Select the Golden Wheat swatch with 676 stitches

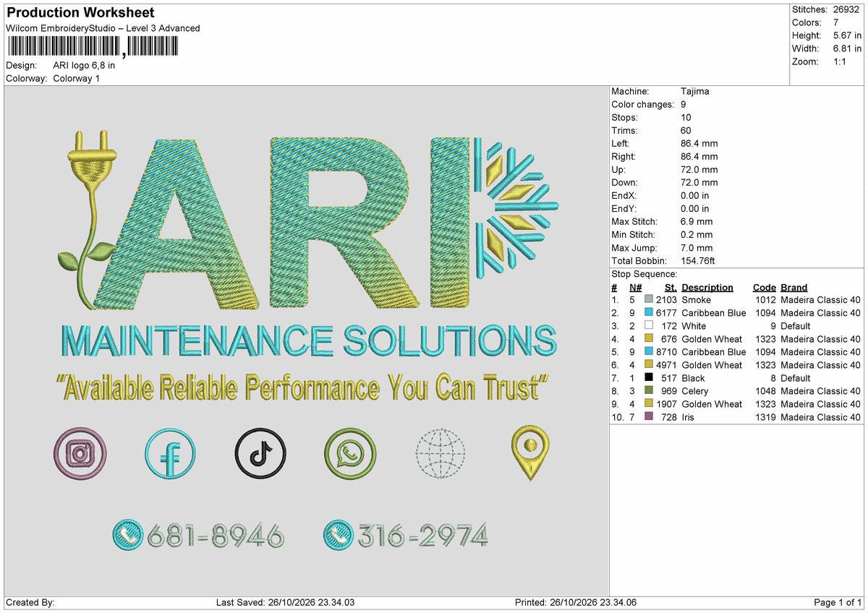pos(649,339)
